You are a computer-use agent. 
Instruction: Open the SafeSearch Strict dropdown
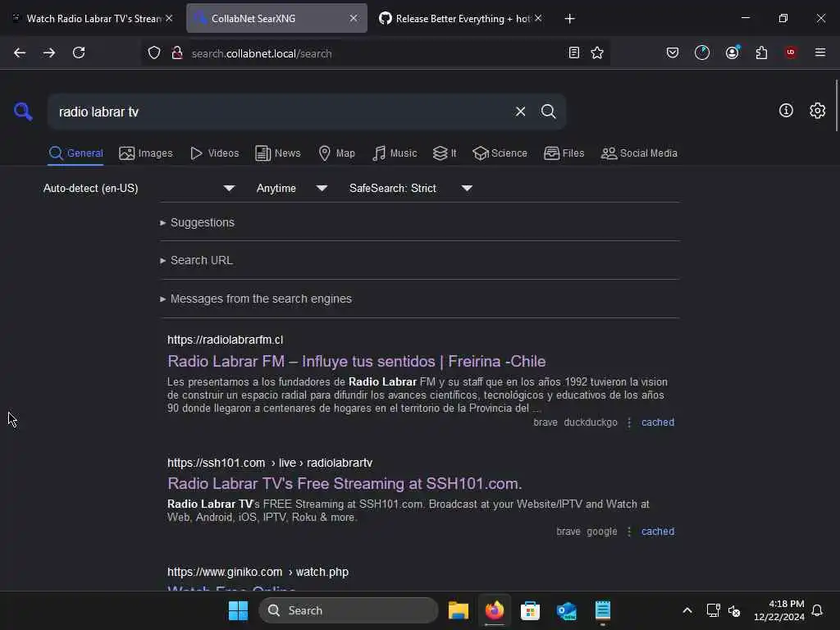[x=410, y=189]
